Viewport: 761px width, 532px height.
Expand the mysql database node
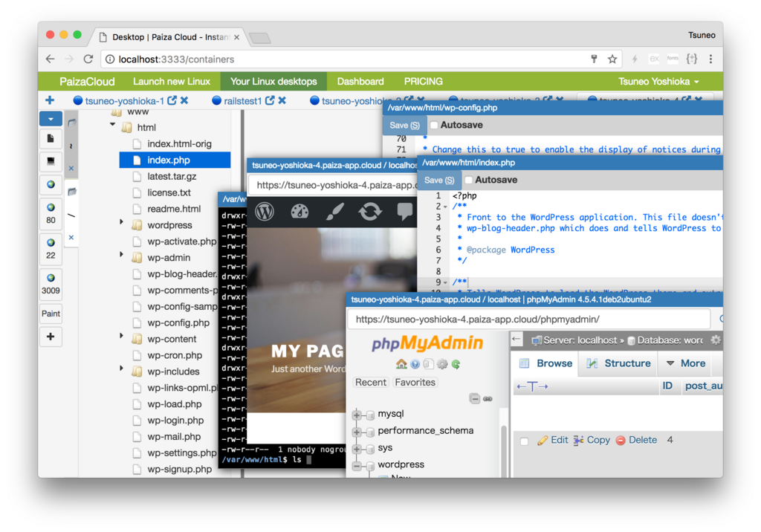pyautogui.click(x=357, y=415)
